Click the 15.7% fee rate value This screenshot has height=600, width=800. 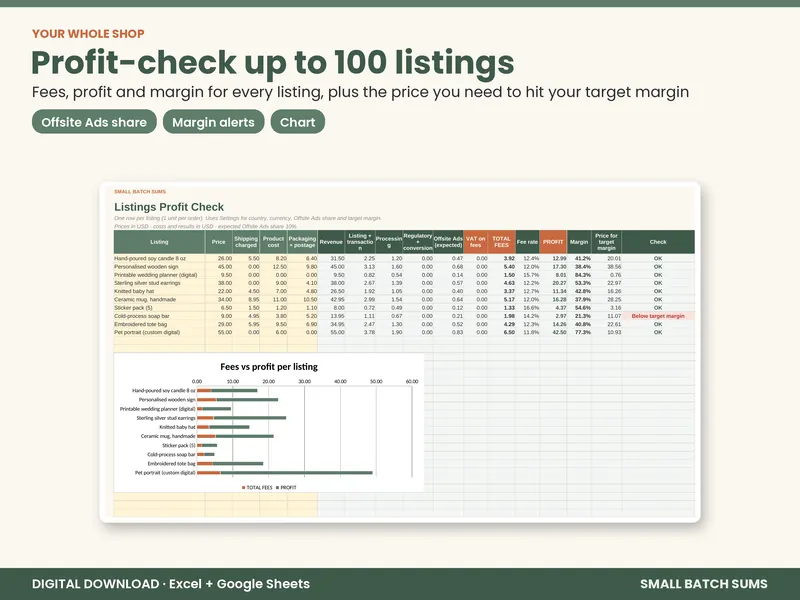531,274
